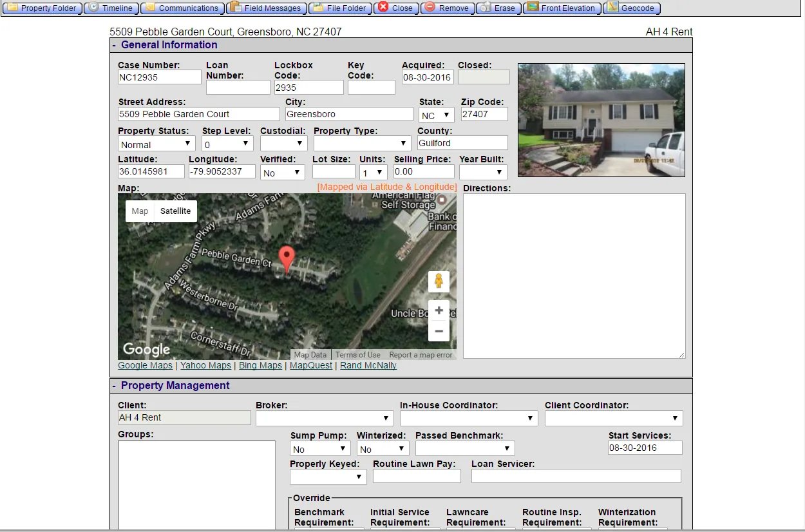Open the Property Type dropdown
805x532 pixels.
click(x=362, y=144)
